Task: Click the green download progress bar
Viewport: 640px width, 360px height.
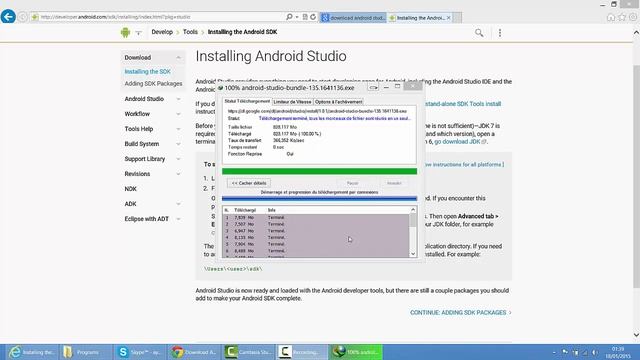Action: pyautogui.click(x=319, y=171)
